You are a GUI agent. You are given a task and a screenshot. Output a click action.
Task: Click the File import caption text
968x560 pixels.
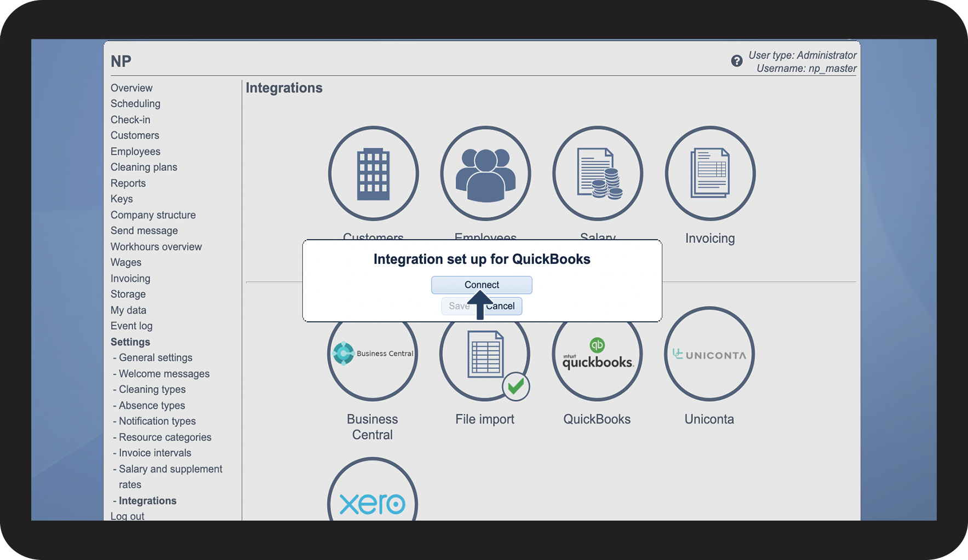(485, 419)
